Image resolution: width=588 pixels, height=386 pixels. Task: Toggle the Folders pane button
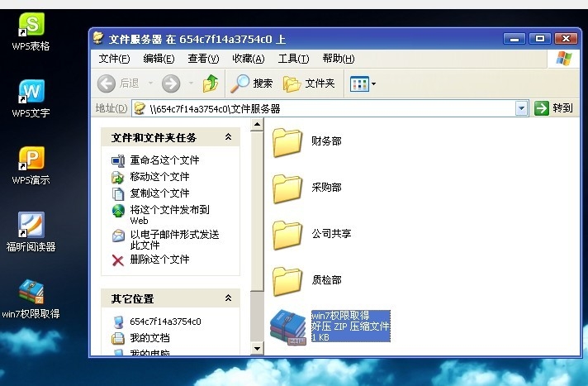309,83
